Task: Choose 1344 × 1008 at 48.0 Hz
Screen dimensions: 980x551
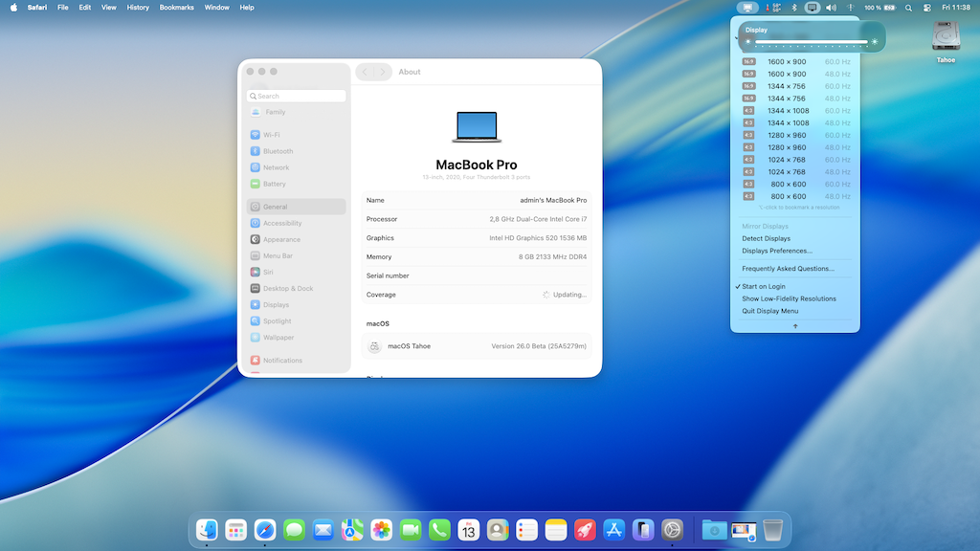Action: coord(795,123)
